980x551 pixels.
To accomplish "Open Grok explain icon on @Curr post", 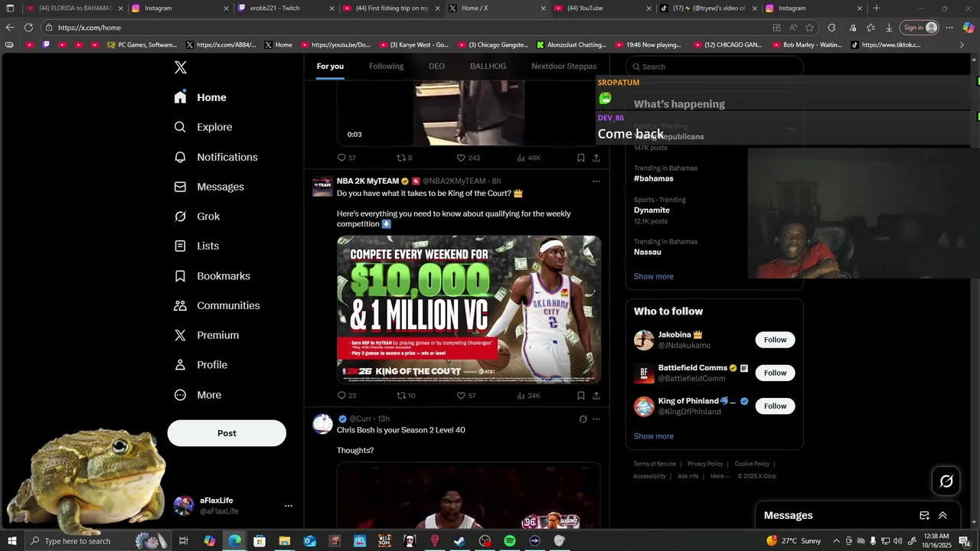I will point(583,419).
